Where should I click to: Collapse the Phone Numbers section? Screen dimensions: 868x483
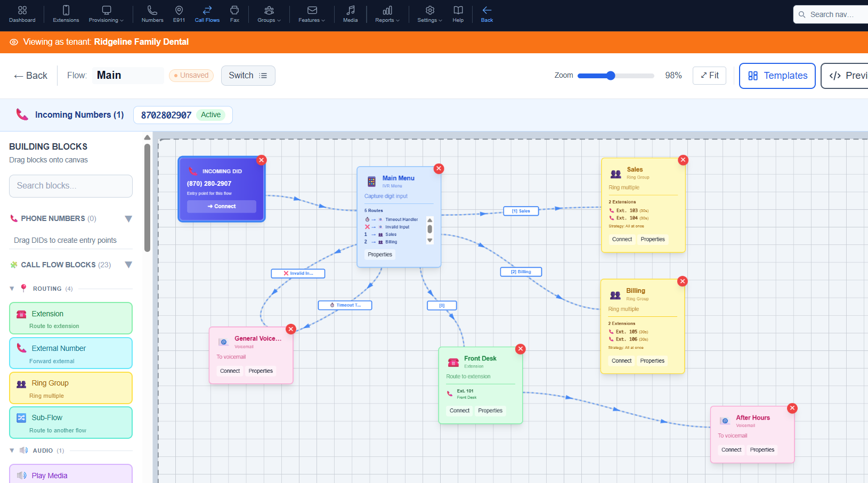(128, 219)
